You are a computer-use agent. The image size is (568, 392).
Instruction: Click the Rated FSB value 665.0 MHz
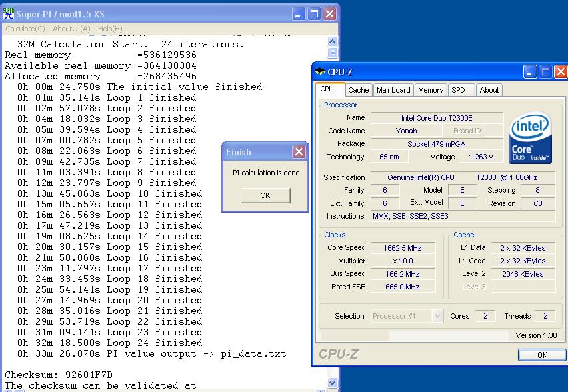tap(403, 287)
